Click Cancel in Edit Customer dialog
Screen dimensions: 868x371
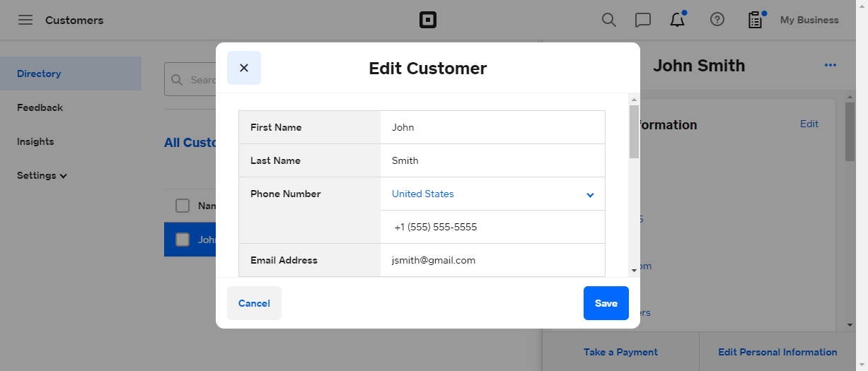click(254, 303)
